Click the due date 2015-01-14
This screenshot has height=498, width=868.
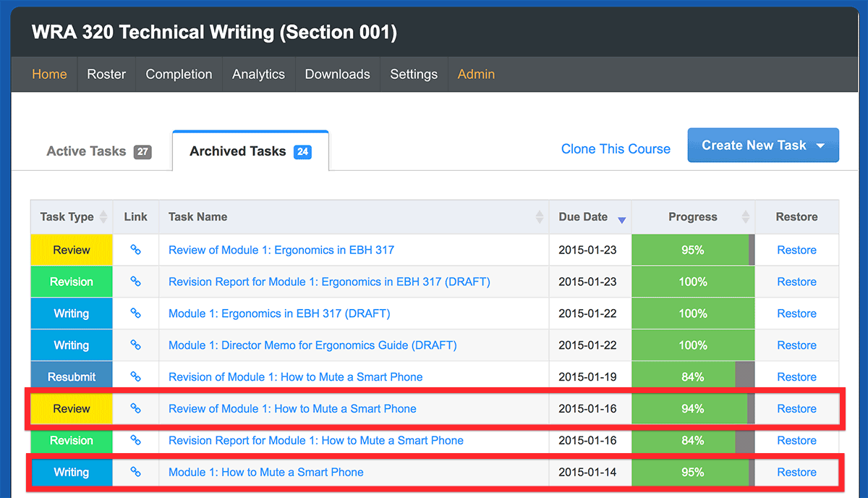(588, 473)
